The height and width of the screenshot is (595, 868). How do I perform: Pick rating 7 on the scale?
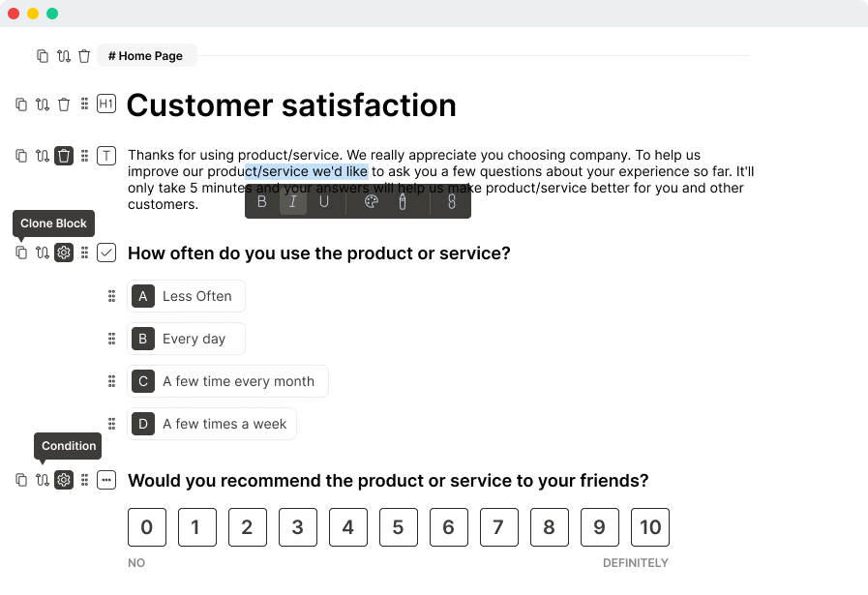pos(498,527)
